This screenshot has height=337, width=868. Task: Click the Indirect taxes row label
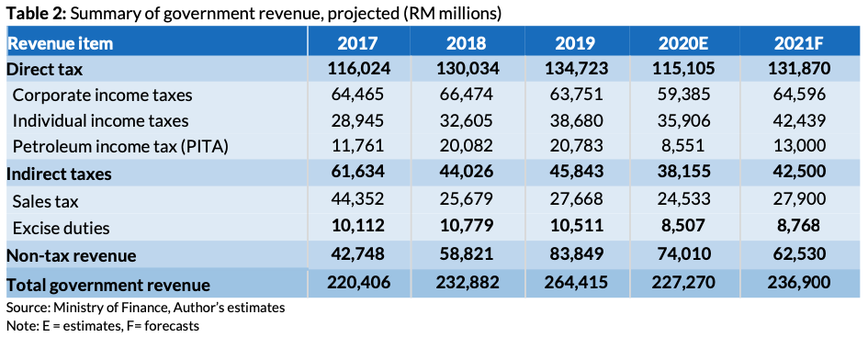click(59, 174)
